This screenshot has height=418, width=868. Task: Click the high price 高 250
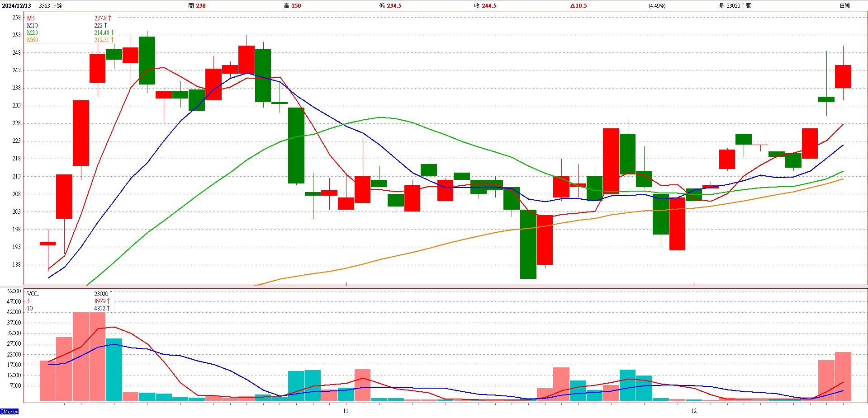[x=292, y=6]
